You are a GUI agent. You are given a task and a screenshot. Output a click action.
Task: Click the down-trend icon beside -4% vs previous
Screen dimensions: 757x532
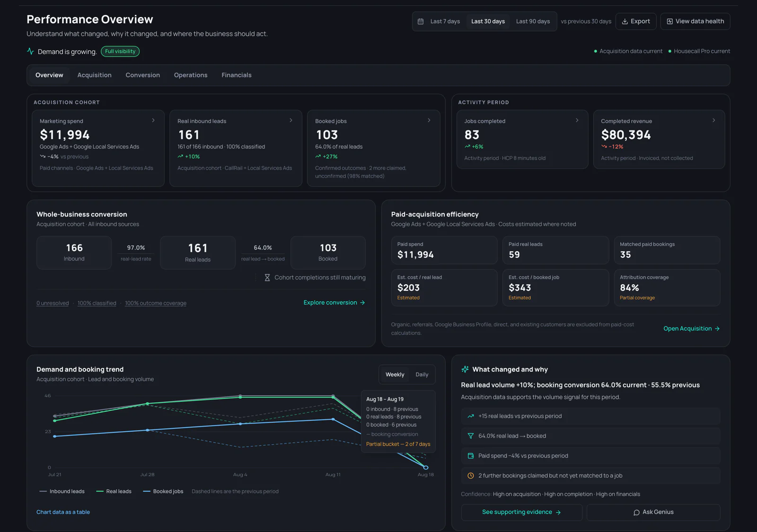[43, 157]
